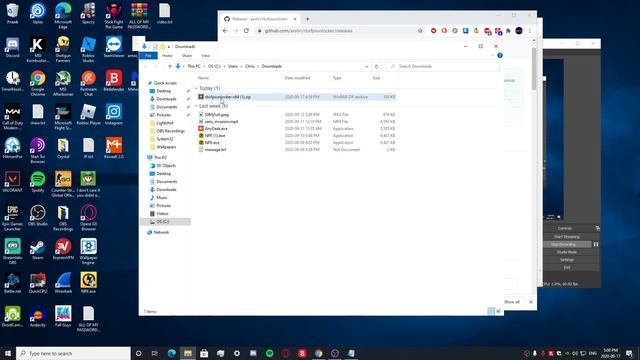Select the Fall Guys desktop icon

click(63, 317)
